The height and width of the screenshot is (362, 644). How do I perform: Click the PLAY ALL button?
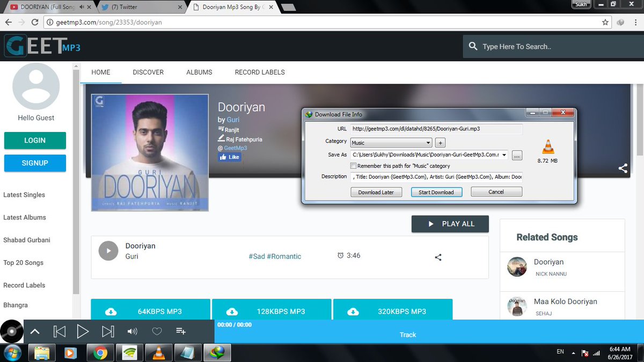click(x=450, y=224)
